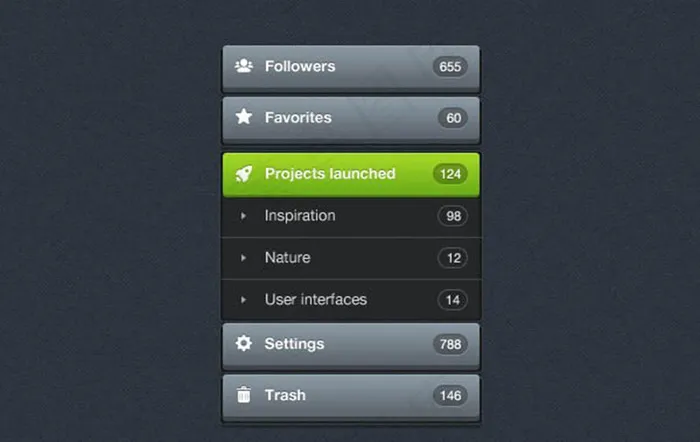Click the Followers people icon

tap(244, 66)
